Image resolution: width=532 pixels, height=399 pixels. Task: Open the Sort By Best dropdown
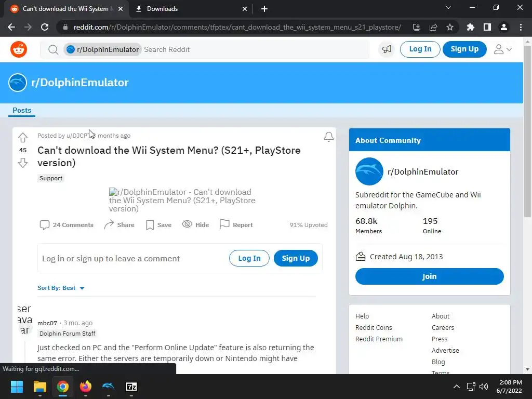coord(61,288)
